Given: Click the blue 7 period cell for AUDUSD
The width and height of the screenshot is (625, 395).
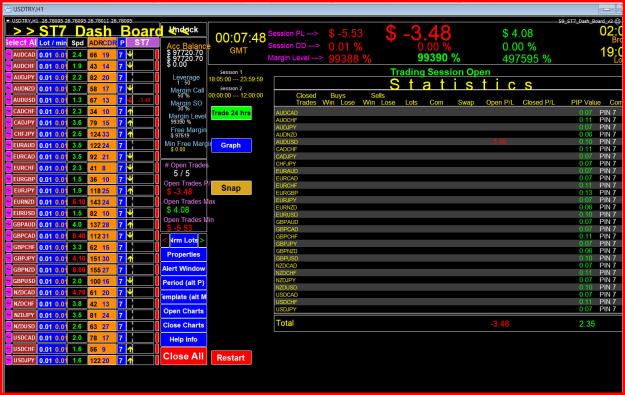Looking at the screenshot, I should coord(122,100).
